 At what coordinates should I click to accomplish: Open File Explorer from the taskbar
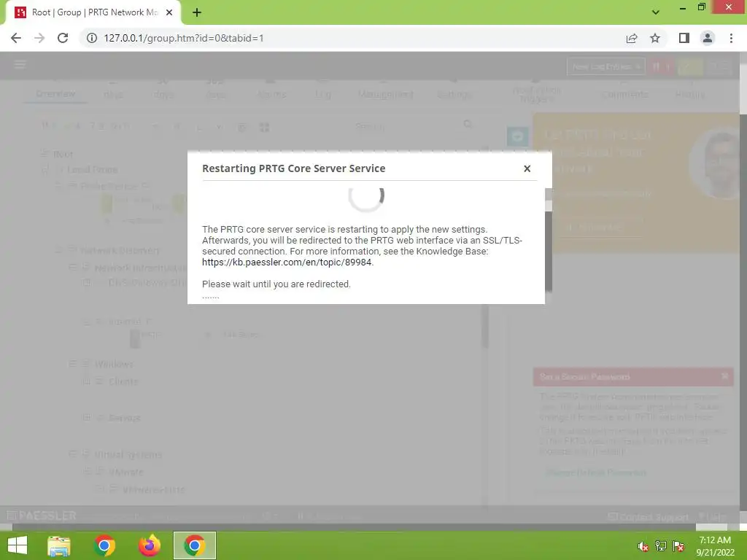(59, 545)
